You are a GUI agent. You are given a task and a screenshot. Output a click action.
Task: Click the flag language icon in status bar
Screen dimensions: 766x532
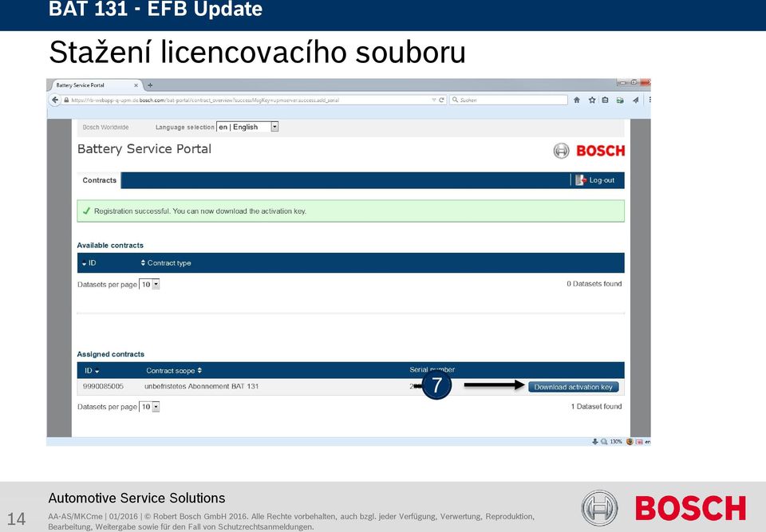click(x=639, y=442)
